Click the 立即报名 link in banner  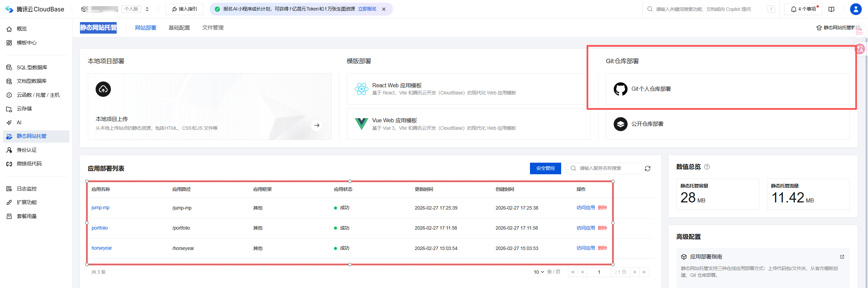[x=367, y=9]
